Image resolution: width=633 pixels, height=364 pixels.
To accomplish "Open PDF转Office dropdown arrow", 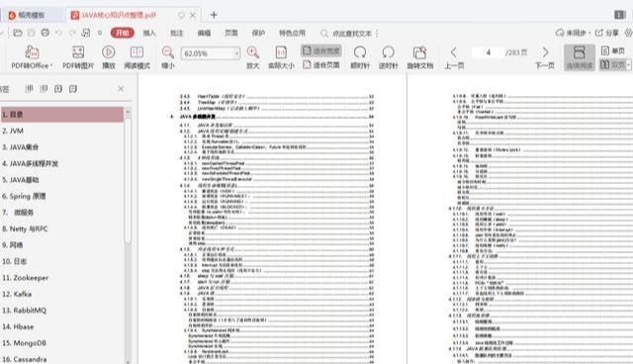I will (x=51, y=66).
